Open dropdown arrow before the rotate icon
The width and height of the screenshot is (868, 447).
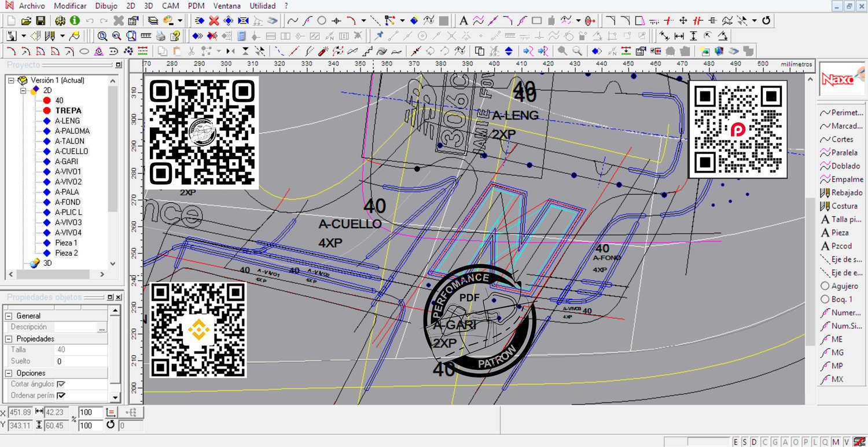point(754,21)
